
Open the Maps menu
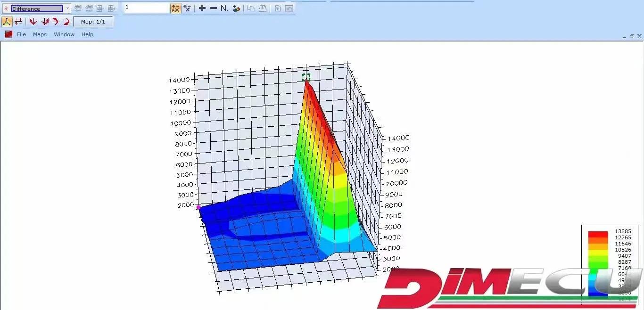click(40, 34)
